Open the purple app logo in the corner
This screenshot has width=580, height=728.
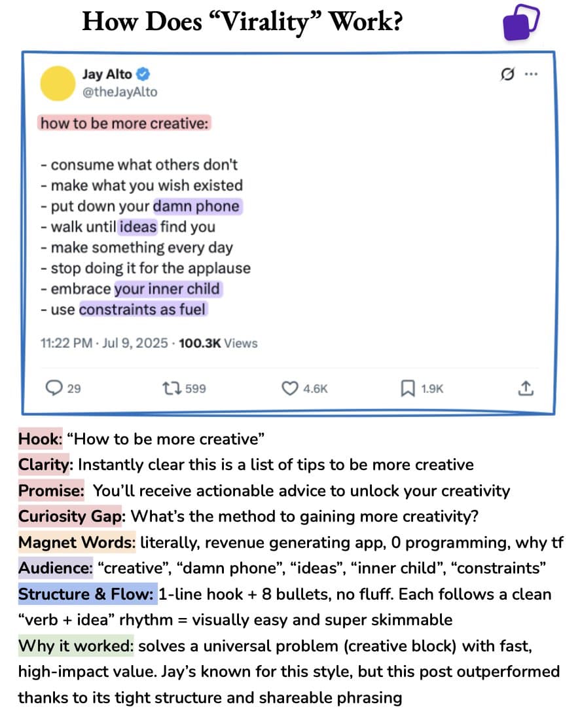click(x=521, y=22)
